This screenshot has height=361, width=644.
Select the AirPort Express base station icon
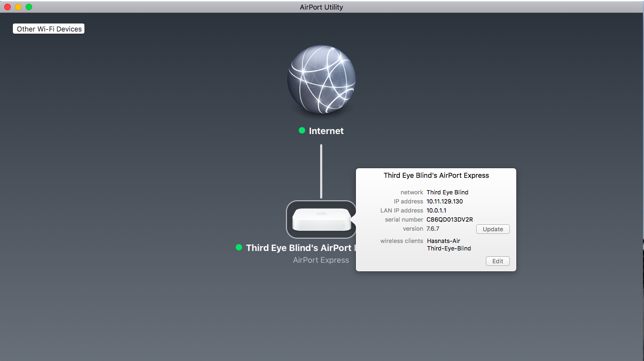click(x=321, y=219)
